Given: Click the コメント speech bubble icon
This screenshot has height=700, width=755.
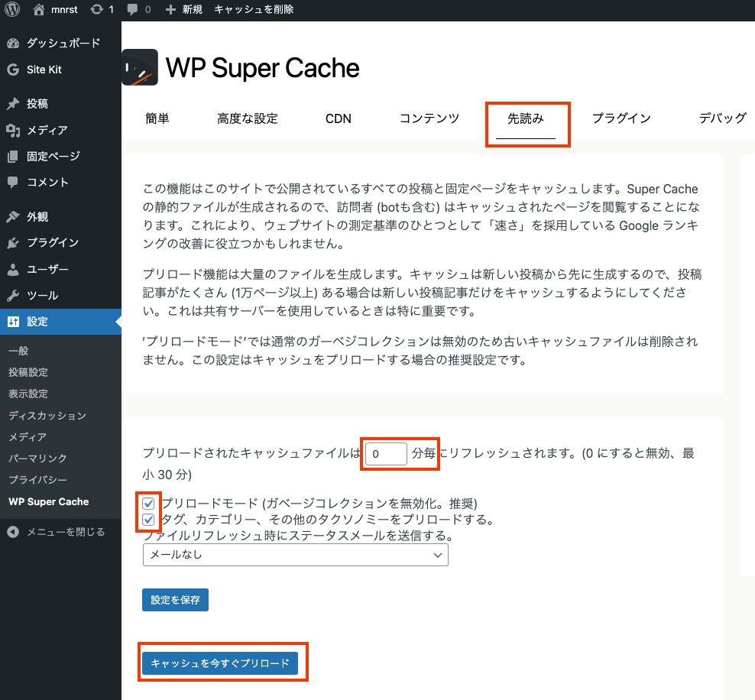Looking at the screenshot, I should (x=13, y=182).
